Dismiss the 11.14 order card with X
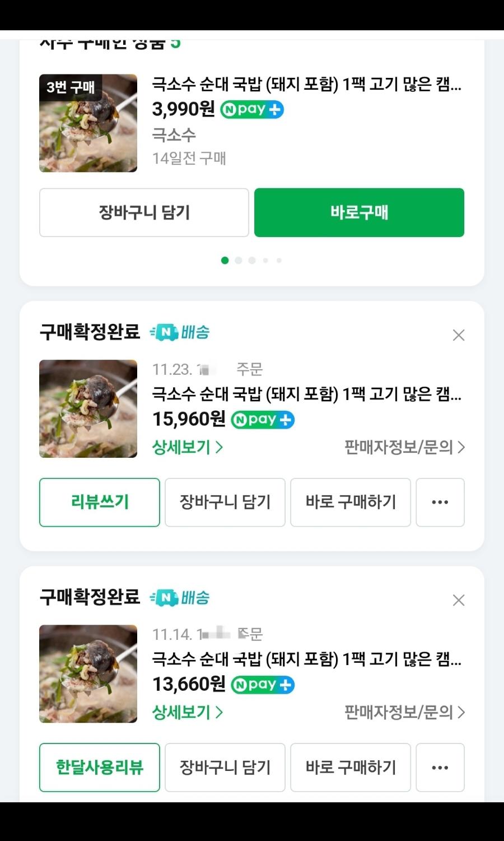The width and height of the screenshot is (504, 841). (459, 600)
